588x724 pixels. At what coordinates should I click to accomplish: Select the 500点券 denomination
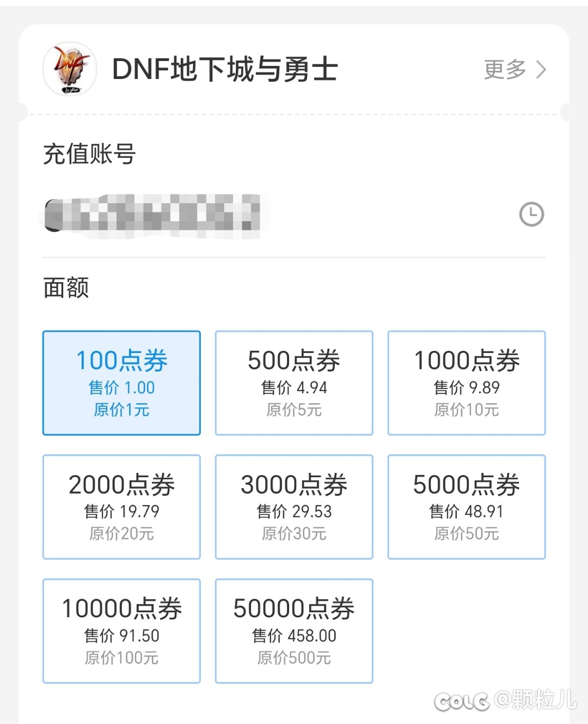[294, 383]
